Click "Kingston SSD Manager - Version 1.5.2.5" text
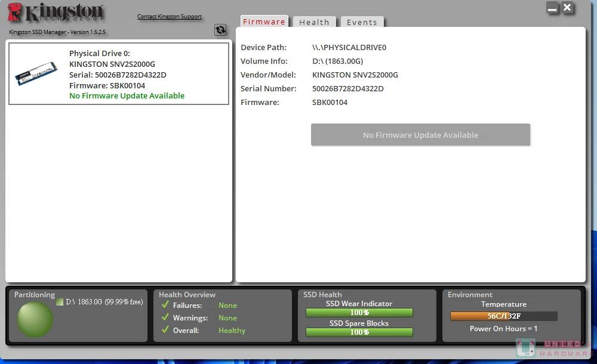The width and height of the screenshot is (597, 364). click(57, 32)
